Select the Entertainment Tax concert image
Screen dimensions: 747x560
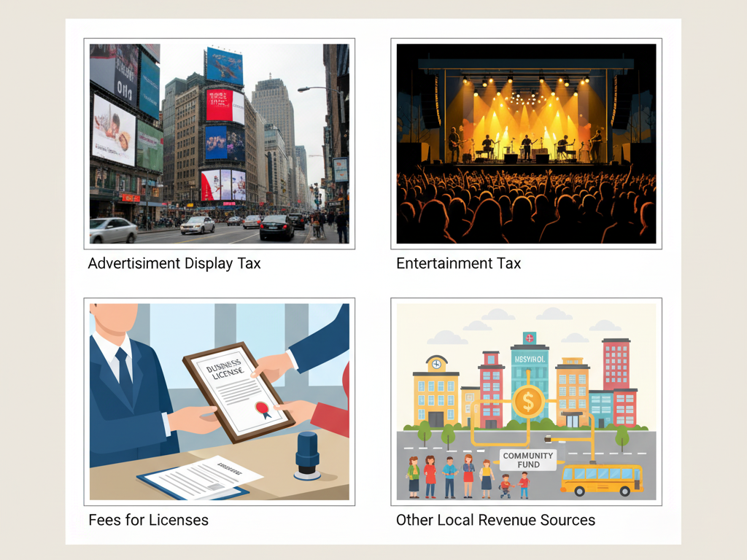click(526, 144)
